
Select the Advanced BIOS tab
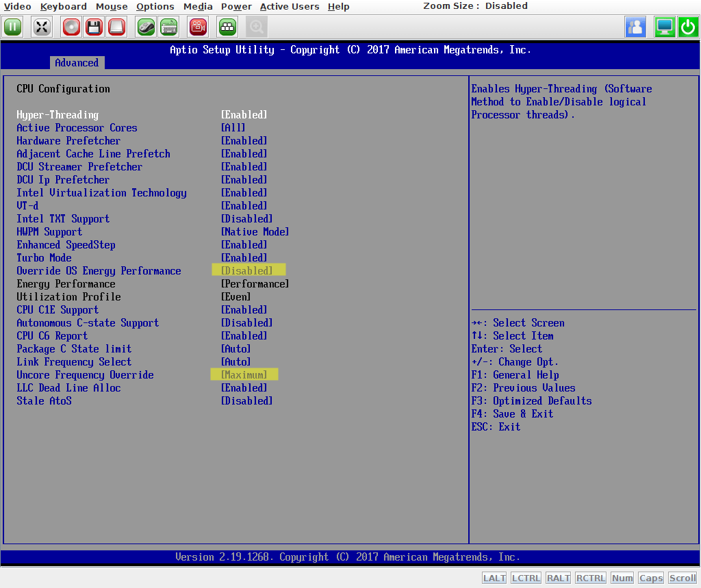coord(77,62)
